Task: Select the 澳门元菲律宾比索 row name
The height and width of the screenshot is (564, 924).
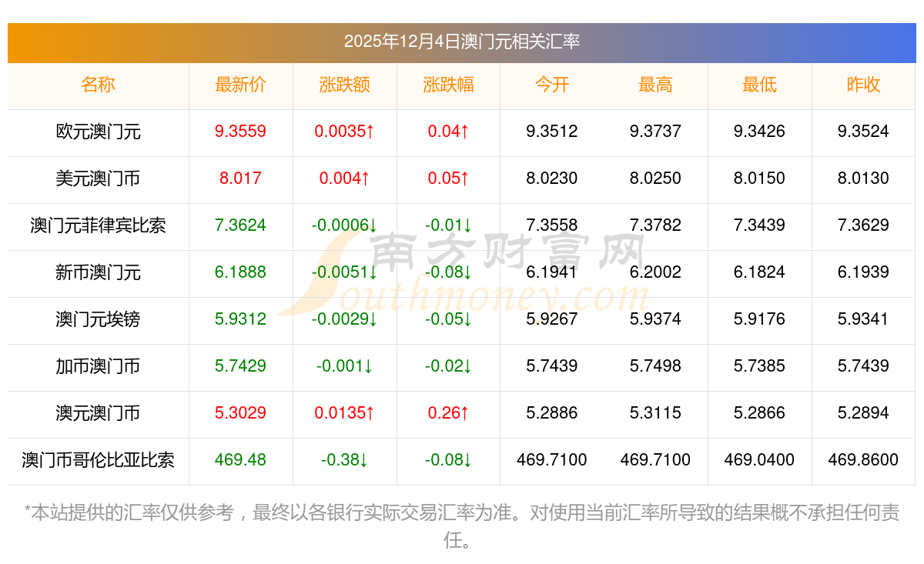Action: click(98, 225)
